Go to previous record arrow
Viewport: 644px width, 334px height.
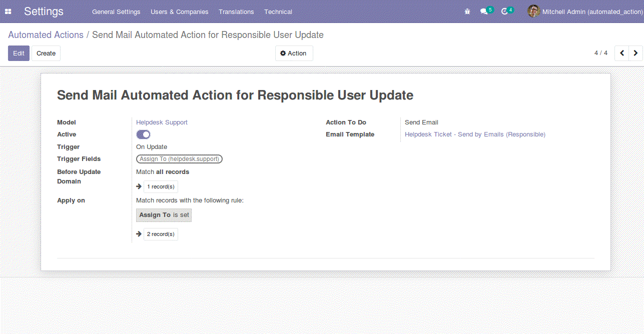(x=622, y=53)
